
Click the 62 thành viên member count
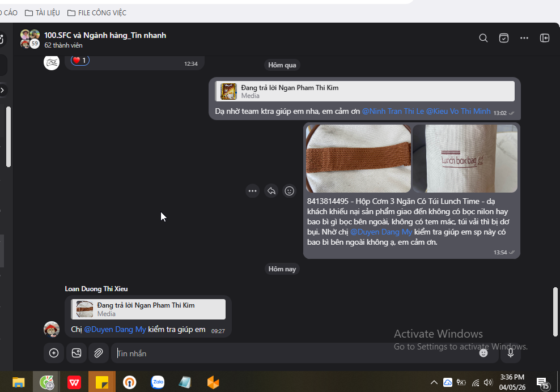[63, 45]
